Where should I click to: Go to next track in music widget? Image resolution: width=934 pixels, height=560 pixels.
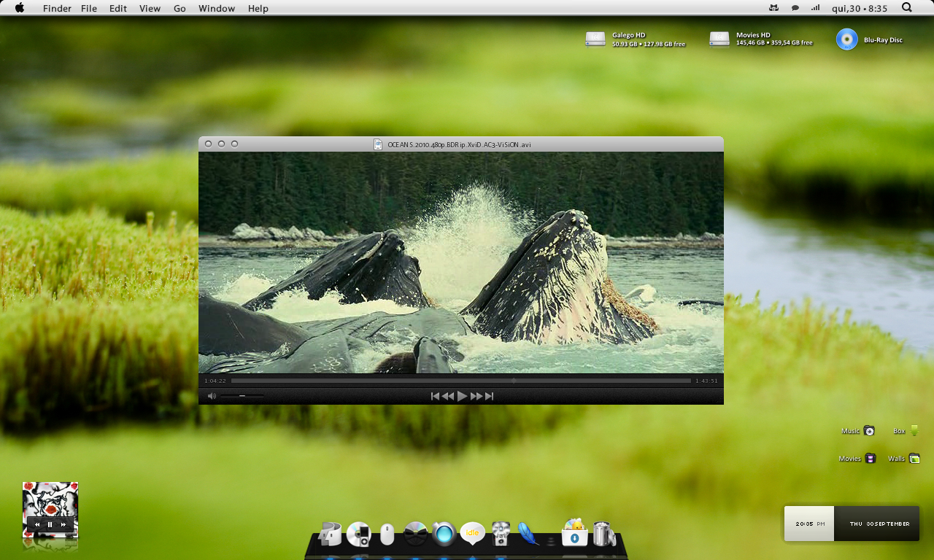point(63,524)
